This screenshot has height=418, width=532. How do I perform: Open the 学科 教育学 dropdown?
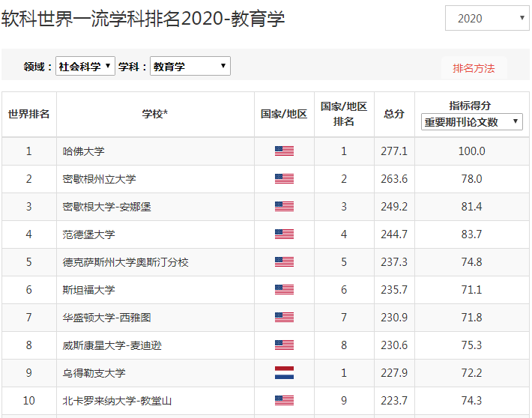pos(190,66)
